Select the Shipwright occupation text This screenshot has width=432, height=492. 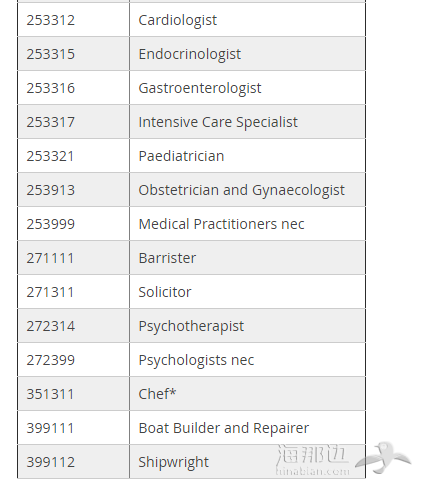(x=174, y=462)
